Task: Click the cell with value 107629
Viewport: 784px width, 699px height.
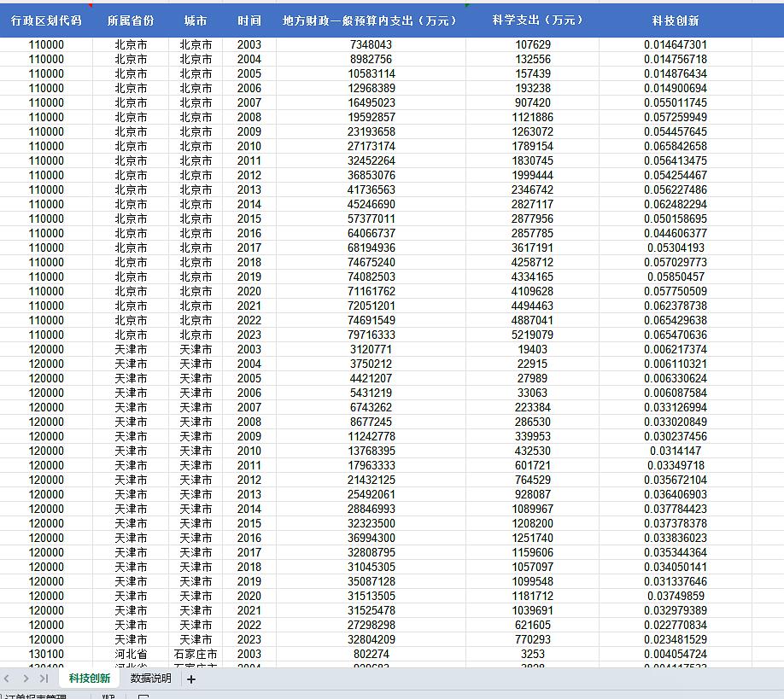Action: tap(533, 44)
